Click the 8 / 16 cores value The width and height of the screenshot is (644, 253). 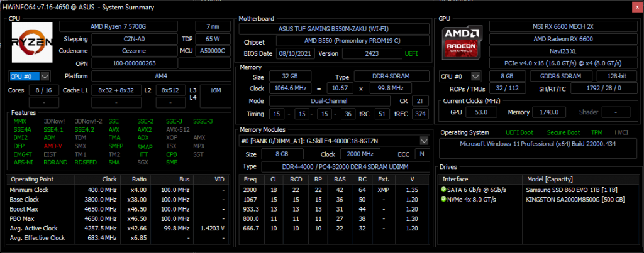[43, 90]
